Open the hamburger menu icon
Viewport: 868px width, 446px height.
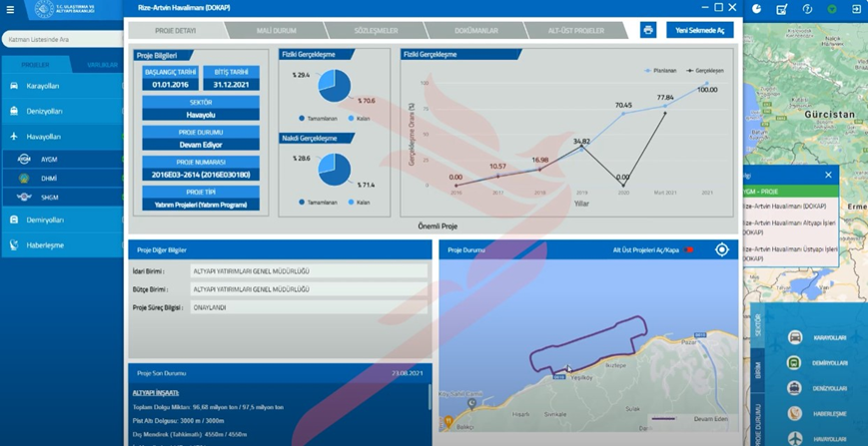click(10, 9)
